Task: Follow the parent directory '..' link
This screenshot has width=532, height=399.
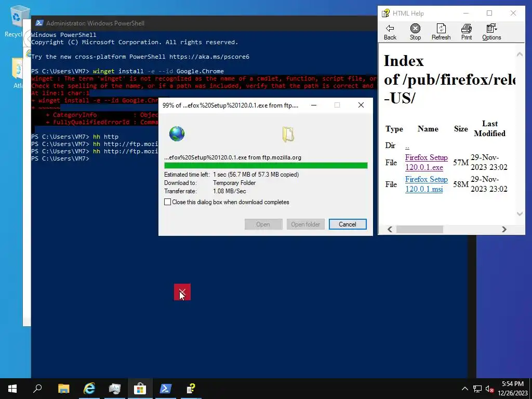Action: (407, 146)
